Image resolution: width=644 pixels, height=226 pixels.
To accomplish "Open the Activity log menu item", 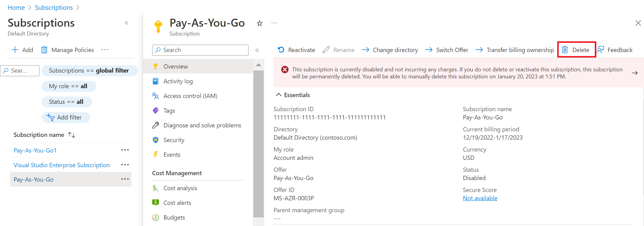I will (x=178, y=81).
